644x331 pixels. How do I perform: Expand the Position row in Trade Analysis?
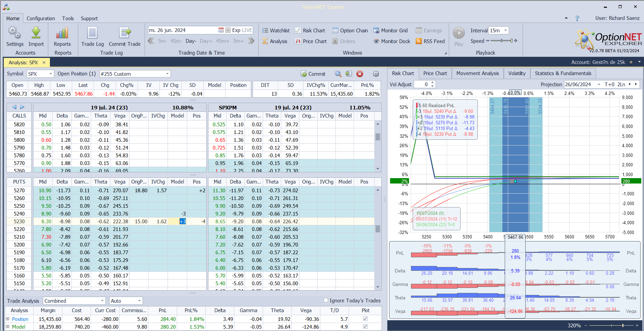pos(8,319)
